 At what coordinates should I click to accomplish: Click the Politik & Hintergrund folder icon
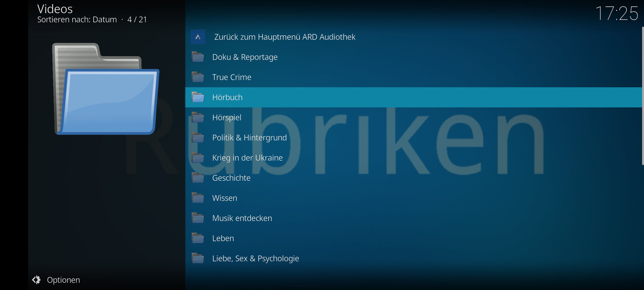[198, 138]
